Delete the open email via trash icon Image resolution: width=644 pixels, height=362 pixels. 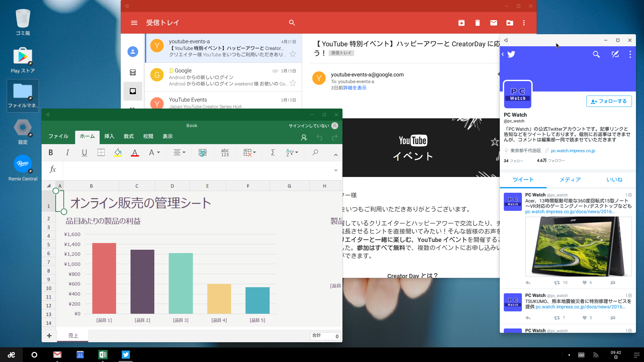point(477,23)
